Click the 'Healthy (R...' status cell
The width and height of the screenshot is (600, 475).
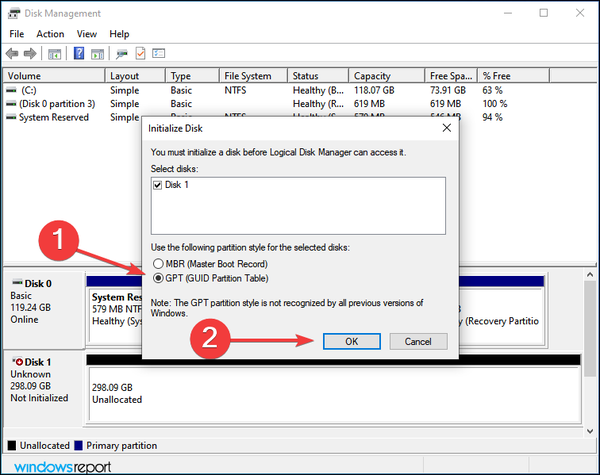click(318, 104)
